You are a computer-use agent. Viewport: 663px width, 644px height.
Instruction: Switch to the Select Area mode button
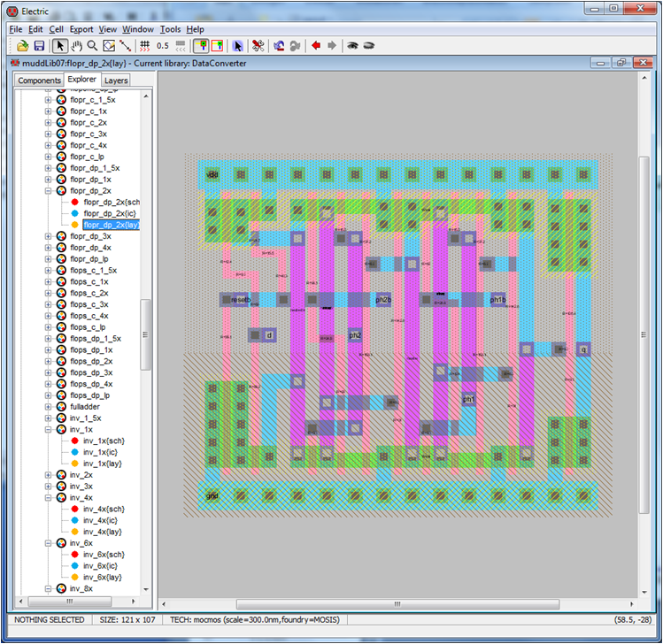[216, 45]
